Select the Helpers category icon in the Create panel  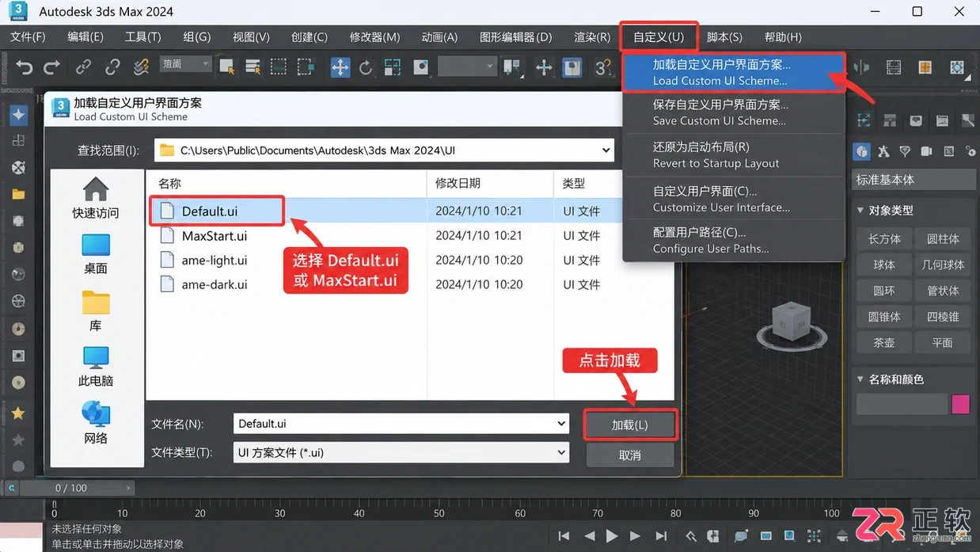(948, 151)
